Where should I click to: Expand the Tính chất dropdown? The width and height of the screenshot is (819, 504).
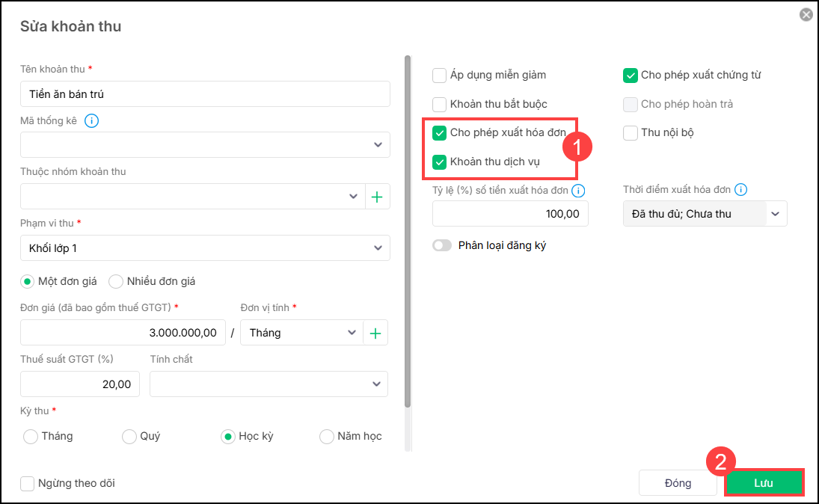pos(376,384)
